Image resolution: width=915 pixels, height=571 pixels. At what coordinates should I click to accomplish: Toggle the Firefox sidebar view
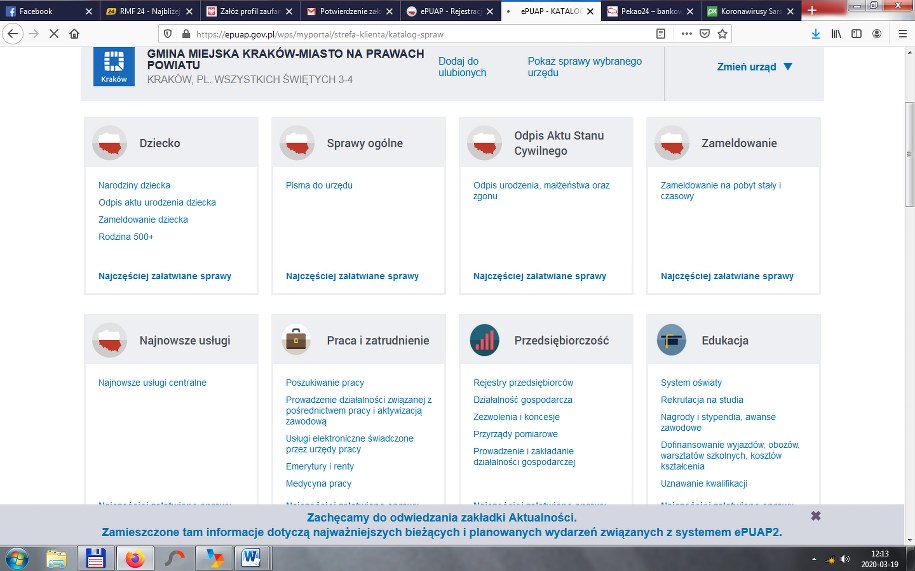click(x=856, y=34)
